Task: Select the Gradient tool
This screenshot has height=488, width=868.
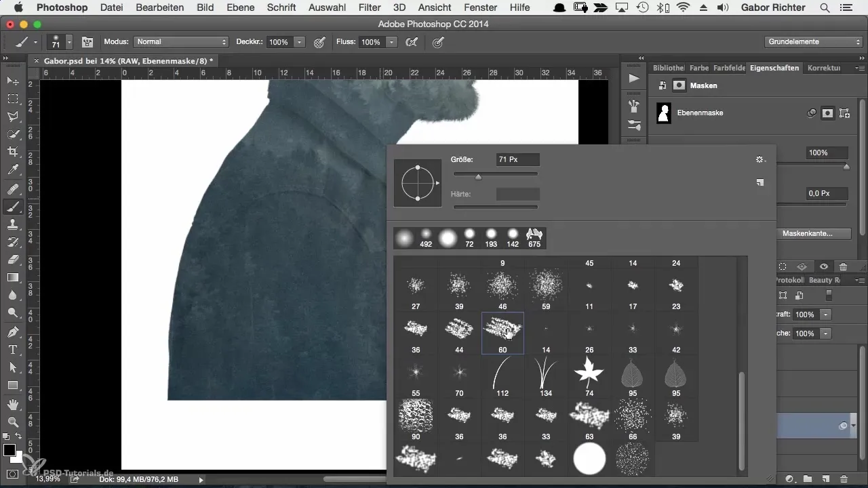Action: click(x=13, y=277)
